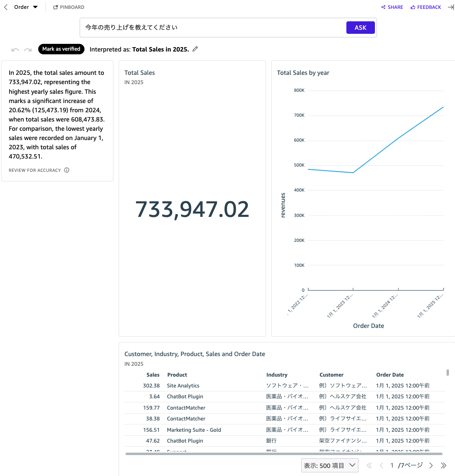Image resolution: width=455 pixels, height=476 pixels.
Task: Click the collapse-panel arrow at the far top right
Action: (x=451, y=7)
